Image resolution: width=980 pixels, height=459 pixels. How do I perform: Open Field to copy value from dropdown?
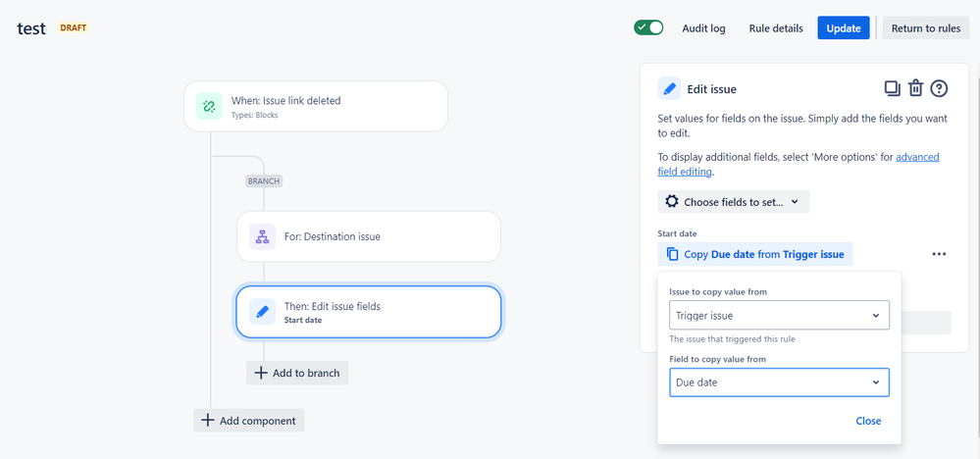[x=779, y=382]
